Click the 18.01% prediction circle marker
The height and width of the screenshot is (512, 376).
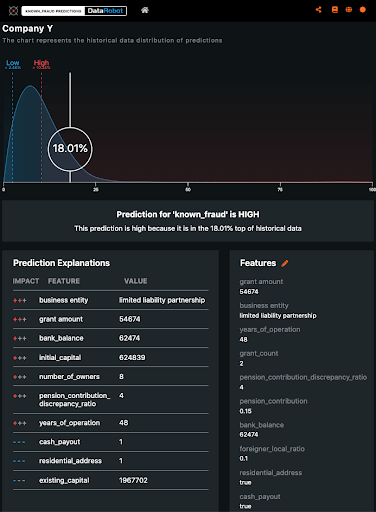[70, 149]
